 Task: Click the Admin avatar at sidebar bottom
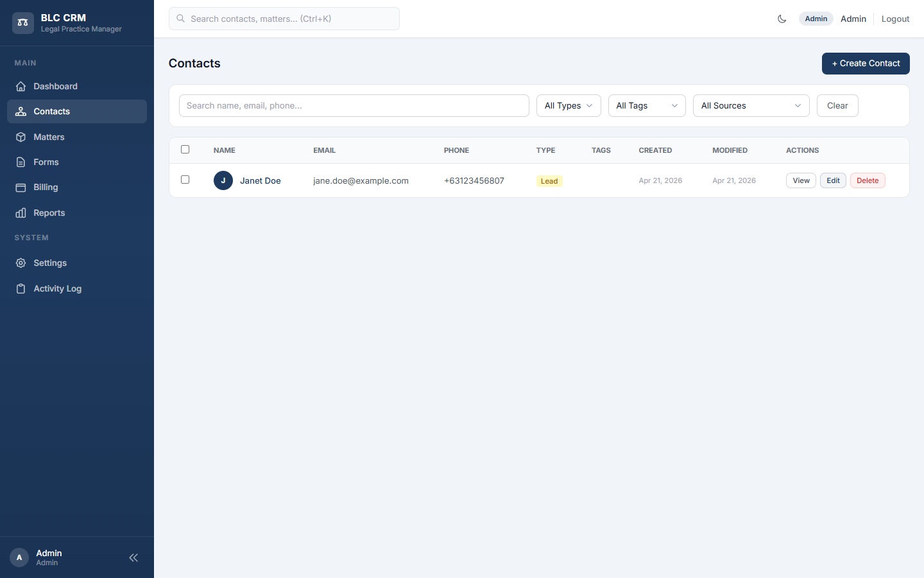(x=19, y=557)
